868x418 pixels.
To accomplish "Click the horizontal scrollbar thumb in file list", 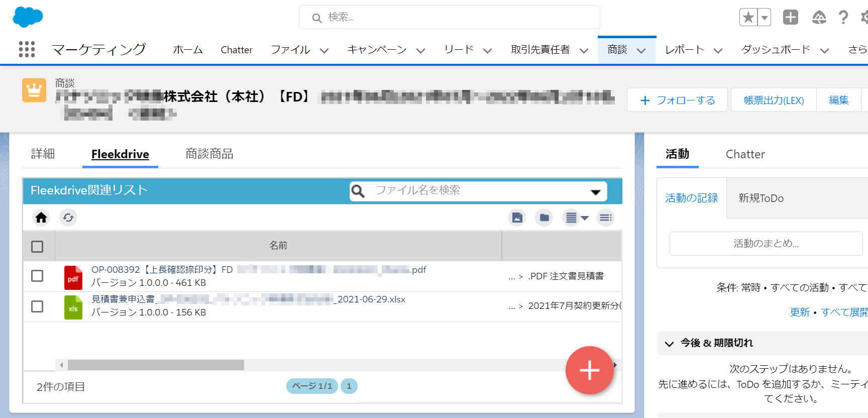I will [x=156, y=365].
